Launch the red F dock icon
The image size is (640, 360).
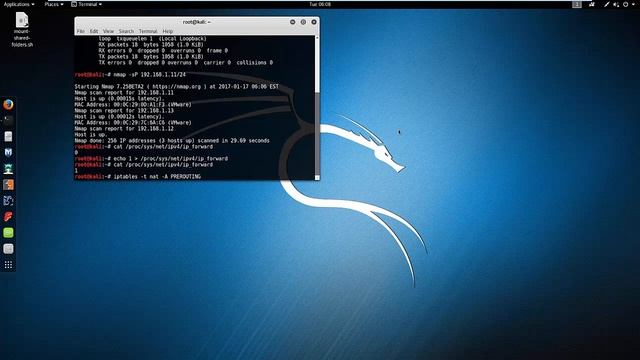pos(8,216)
